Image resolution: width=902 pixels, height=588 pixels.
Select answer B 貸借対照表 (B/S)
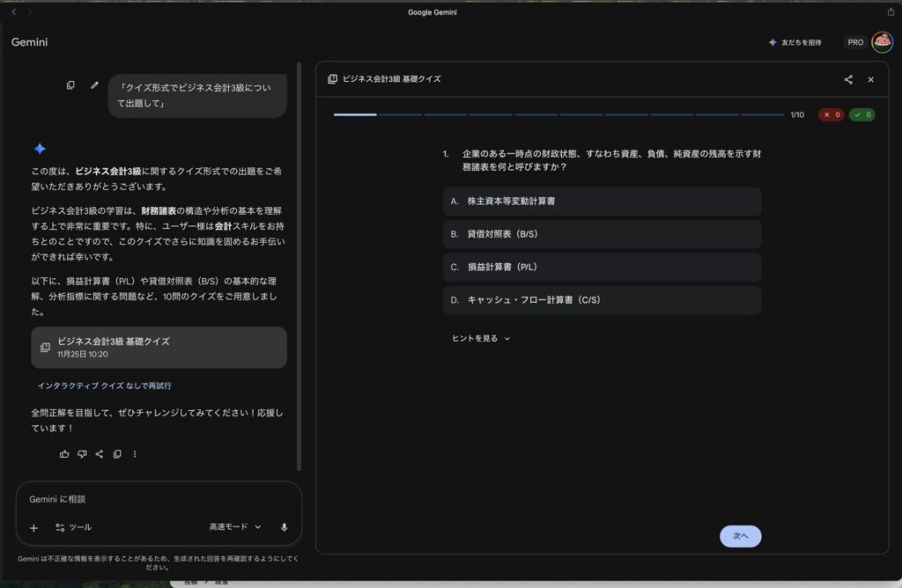(x=602, y=234)
